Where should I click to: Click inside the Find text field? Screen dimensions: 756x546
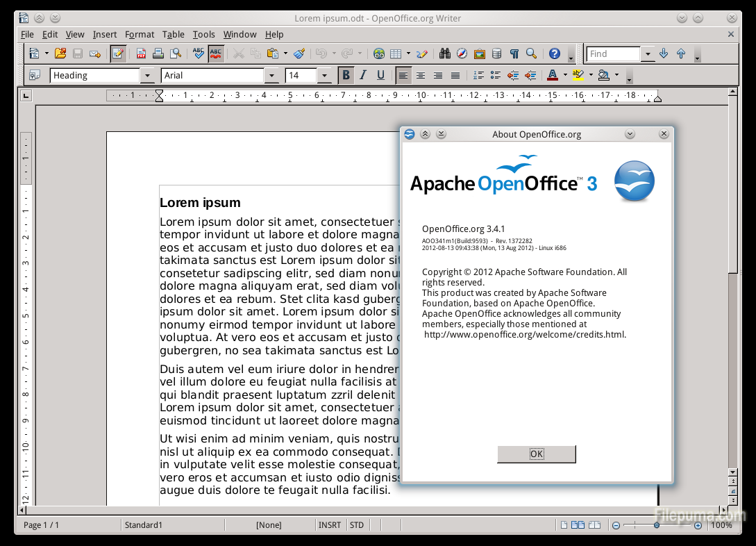(x=613, y=53)
